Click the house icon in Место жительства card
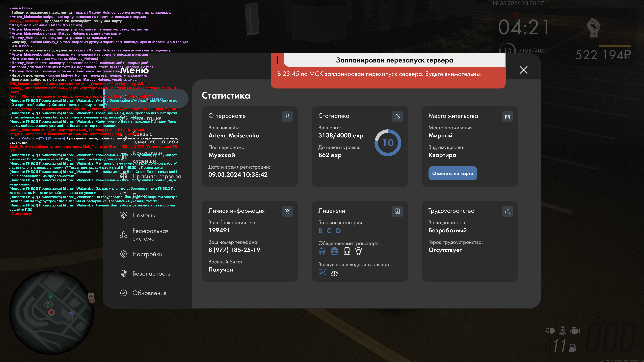Screen dimensions: 644x362 (507, 116)
